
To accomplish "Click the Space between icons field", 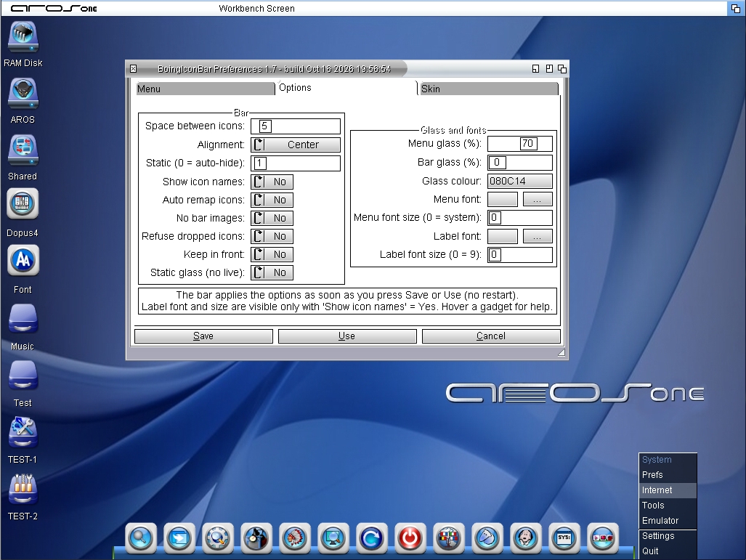I will click(x=296, y=126).
